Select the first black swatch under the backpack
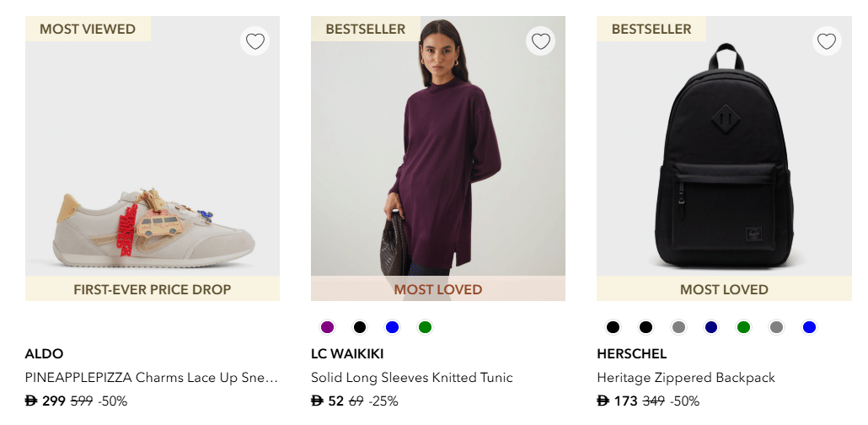 pos(613,327)
